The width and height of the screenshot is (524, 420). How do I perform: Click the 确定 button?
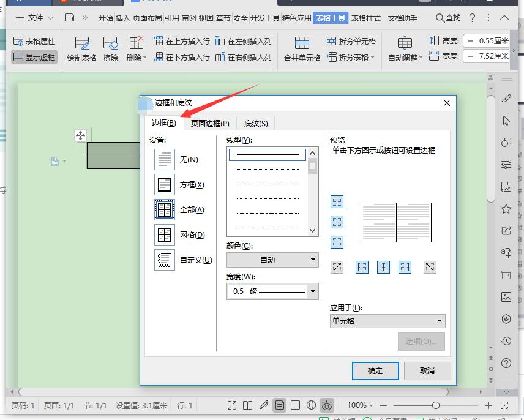click(x=375, y=371)
